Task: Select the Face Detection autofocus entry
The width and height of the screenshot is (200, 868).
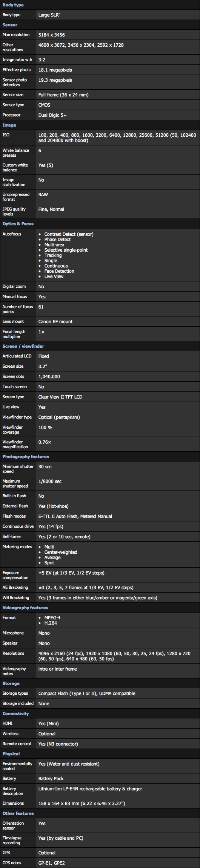Action: (x=59, y=271)
